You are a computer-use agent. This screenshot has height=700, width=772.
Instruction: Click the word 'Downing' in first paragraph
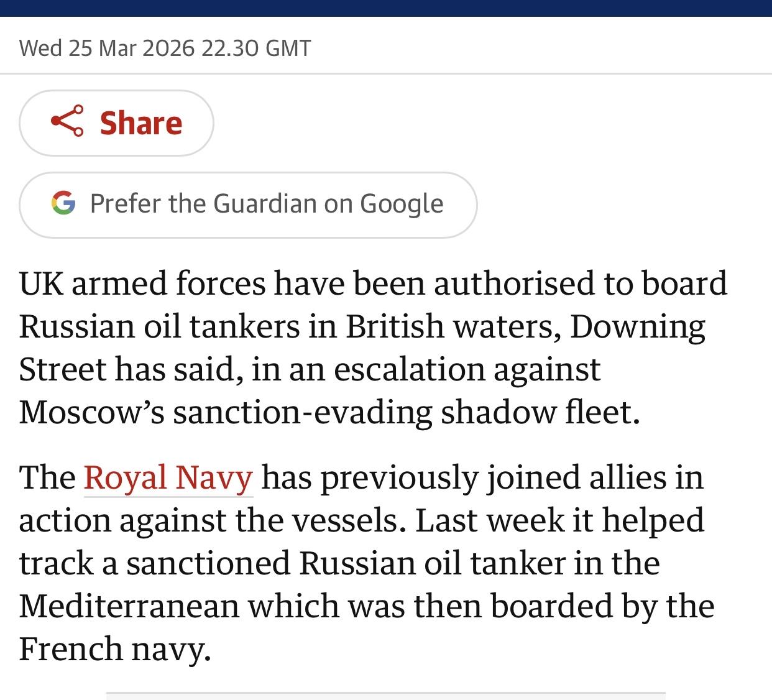(x=637, y=326)
